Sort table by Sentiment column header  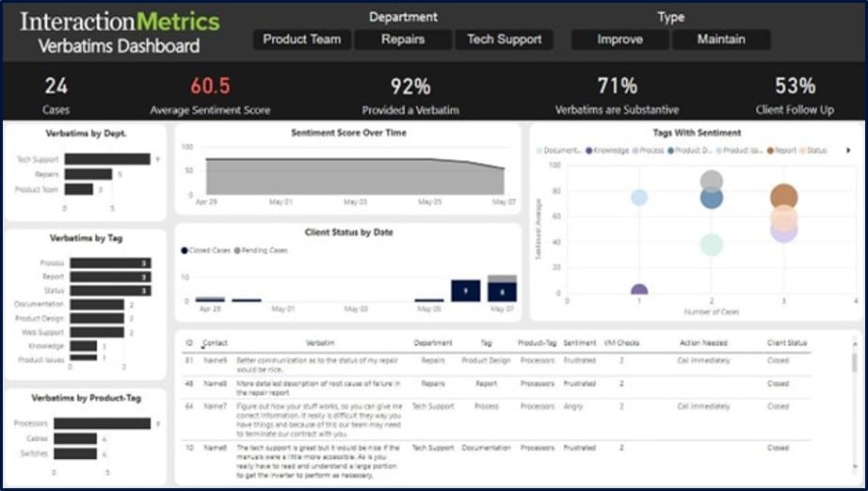pyautogui.click(x=580, y=342)
